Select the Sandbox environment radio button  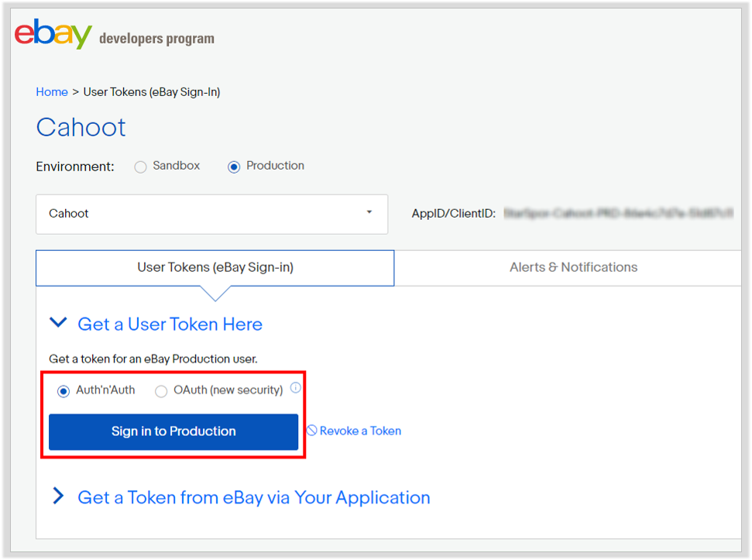[x=140, y=167]
